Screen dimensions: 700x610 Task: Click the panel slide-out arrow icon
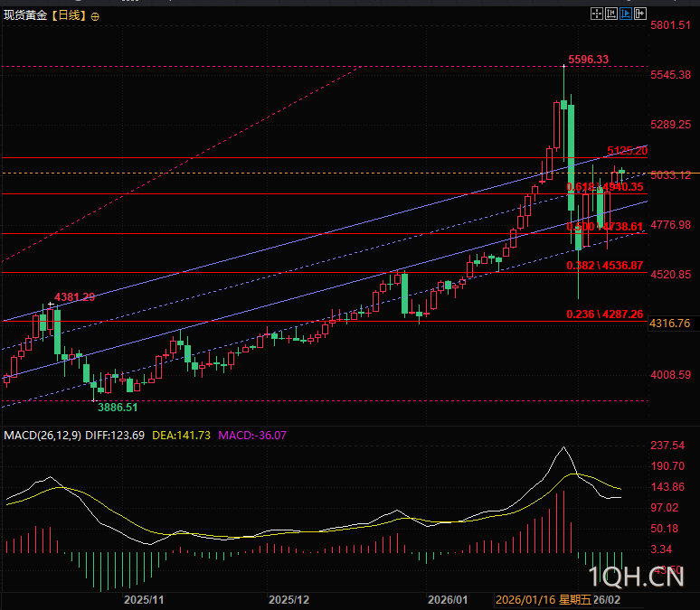click(640, 14)
